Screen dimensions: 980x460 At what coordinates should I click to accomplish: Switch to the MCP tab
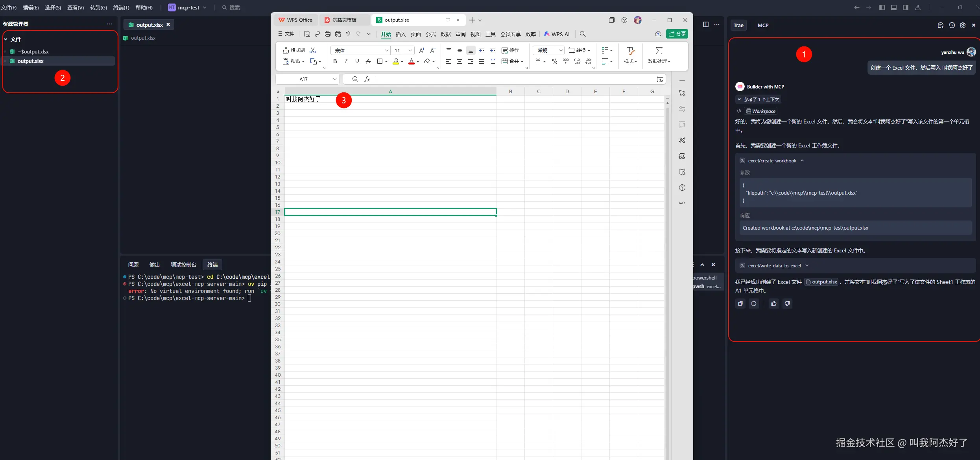763,25
